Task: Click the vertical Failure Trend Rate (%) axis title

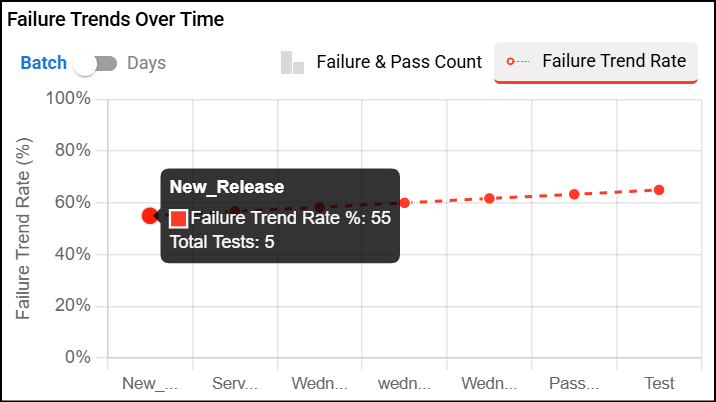Action: click(x=24, y=228)
